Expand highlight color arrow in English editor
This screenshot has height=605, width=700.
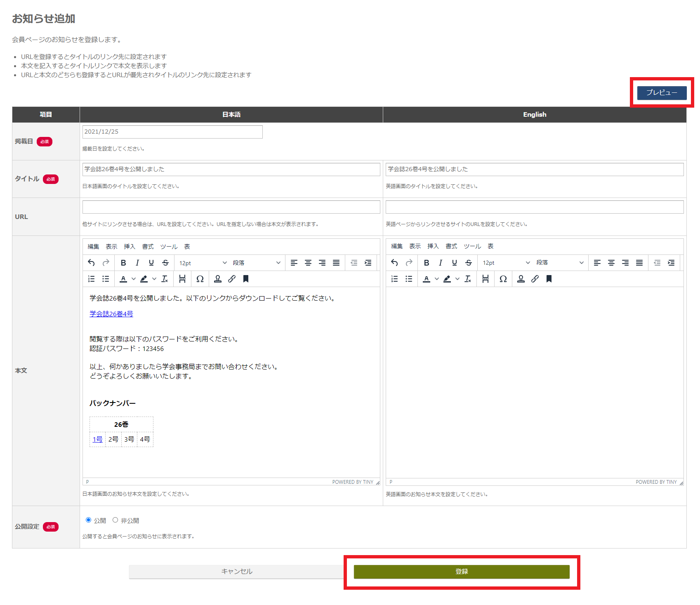click(x=457, y=279)
